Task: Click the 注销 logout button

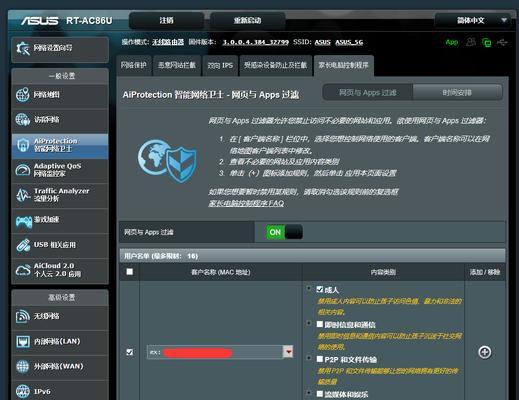Action: [166, 21]
